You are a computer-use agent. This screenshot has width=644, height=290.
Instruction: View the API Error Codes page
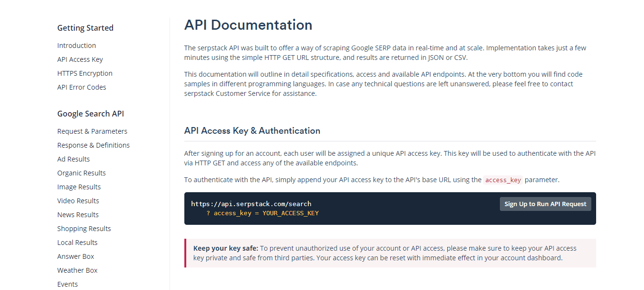pyautogui.click(x=81, y=87)
